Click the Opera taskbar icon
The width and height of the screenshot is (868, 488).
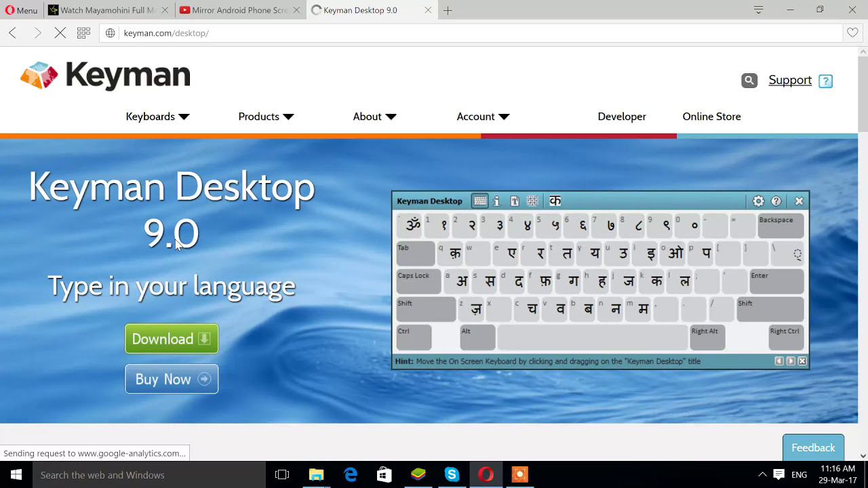tap(486, 474)
